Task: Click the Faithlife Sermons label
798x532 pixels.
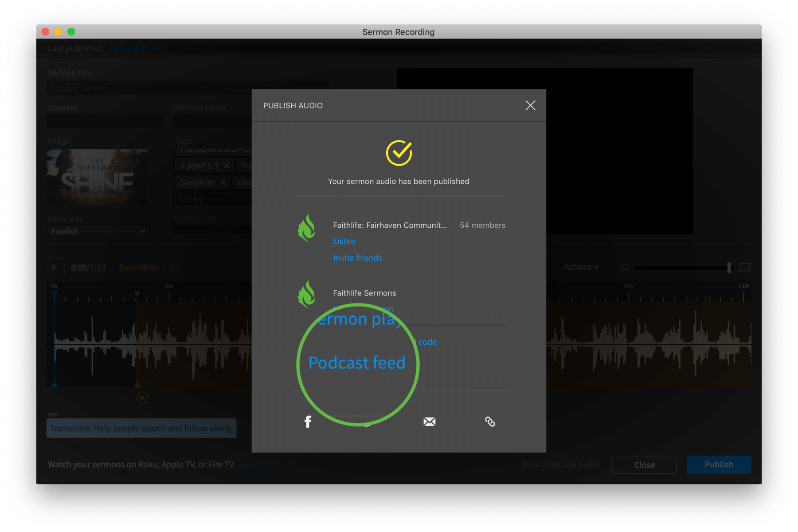Action: [364, 293]
